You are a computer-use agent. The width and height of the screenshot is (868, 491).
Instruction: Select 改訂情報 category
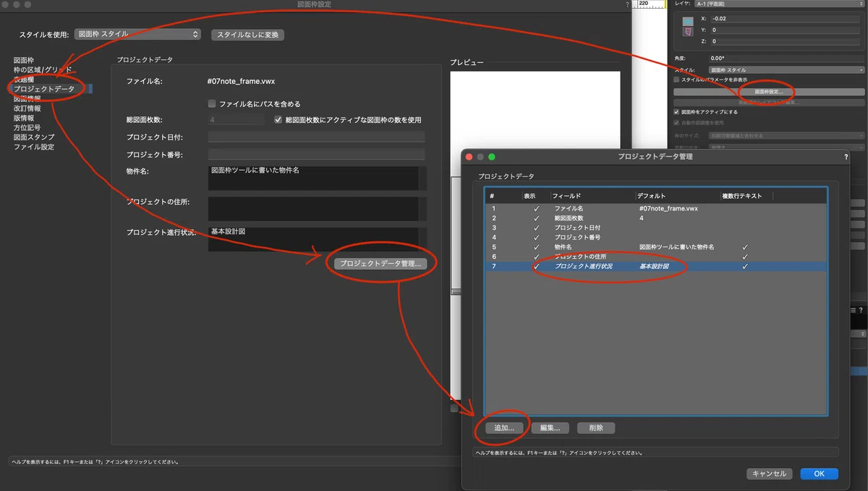pos(27,108)
